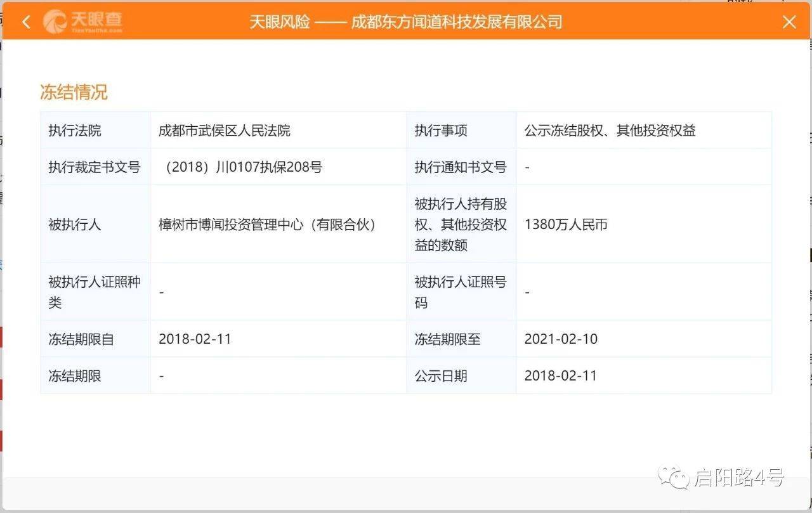Select the 冻结期限 label cell
This screenshot has width=812, height=513.
click(95, 375)
